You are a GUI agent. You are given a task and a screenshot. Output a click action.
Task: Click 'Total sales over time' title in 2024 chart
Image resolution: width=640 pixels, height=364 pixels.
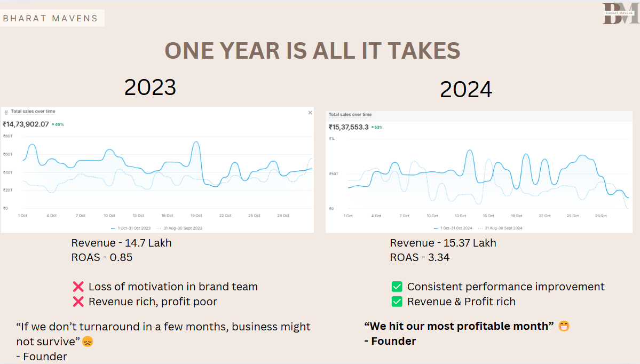[350, 115]
